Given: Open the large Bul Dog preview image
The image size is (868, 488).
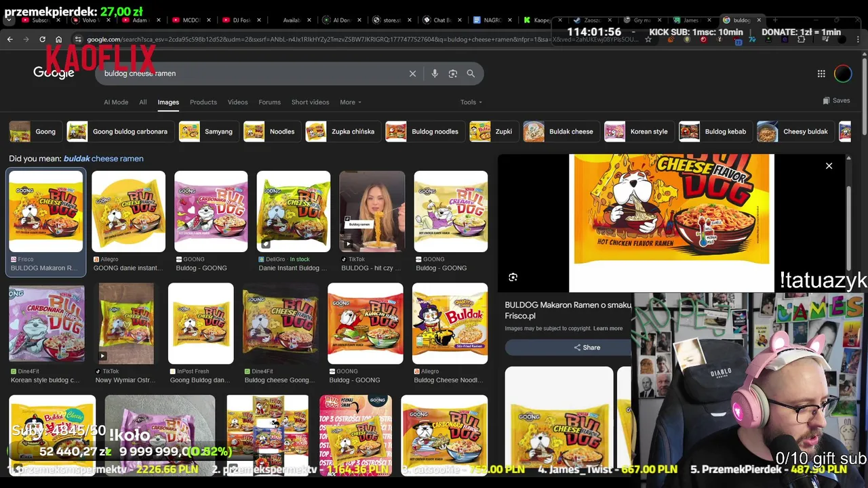Looking at the screenshot, I should click(x=671, y=222).
